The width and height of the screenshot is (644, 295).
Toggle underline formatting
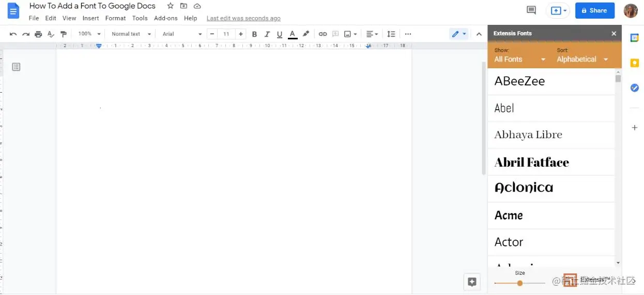[x=280, y=34]
